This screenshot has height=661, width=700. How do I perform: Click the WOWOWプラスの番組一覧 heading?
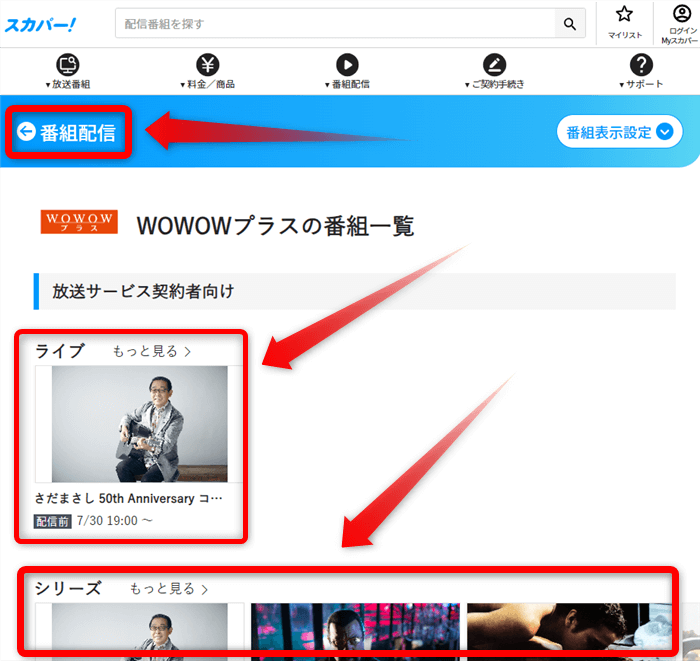coord(275,225)
